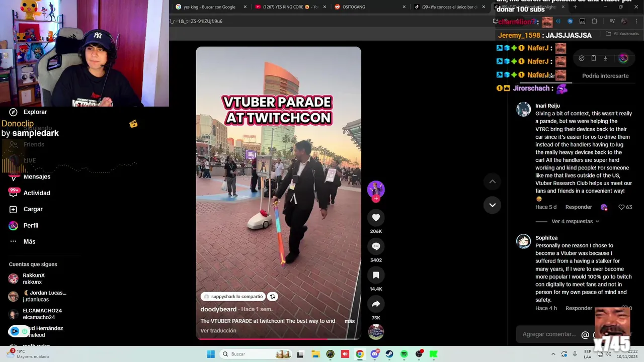Bookmark the video to favorites
Image resolution: width=644 pixels, height=362 pixels.
(x=376, y=275)
